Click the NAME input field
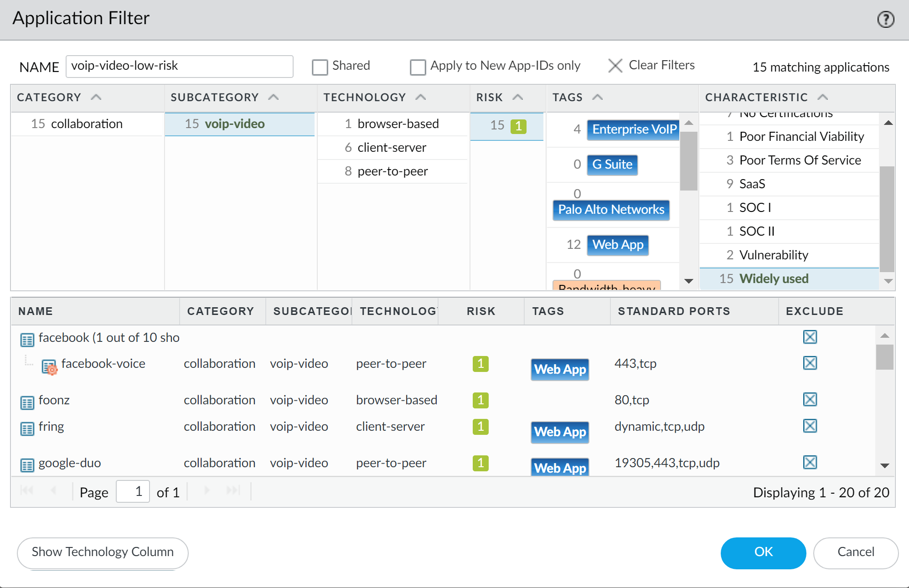This screenshot has width=909, height=588. [x=179, y=67]
